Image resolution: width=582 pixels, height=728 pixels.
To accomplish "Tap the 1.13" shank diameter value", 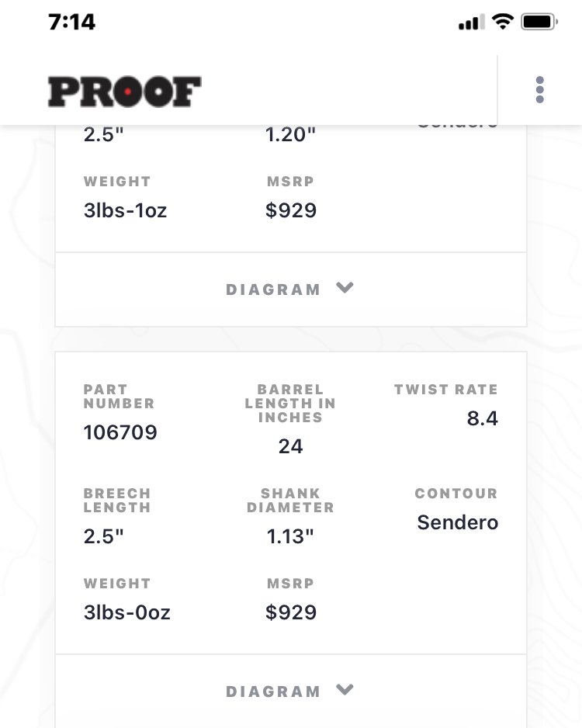I will coord(290,536).
